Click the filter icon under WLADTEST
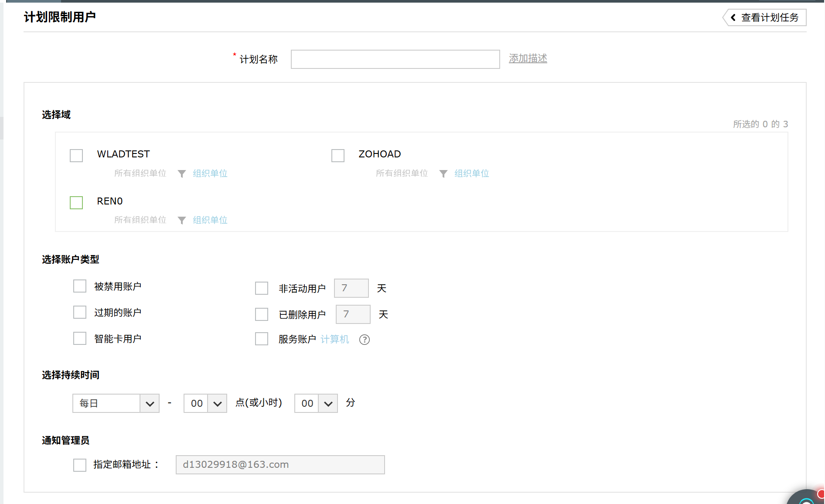This screenshot has height=504, width=825. [182, 174]
